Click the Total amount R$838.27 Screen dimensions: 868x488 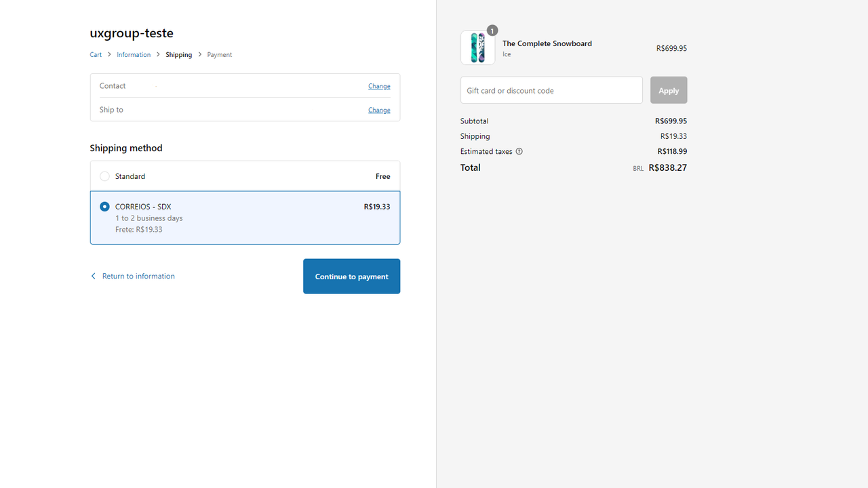[x=667, y=167]
